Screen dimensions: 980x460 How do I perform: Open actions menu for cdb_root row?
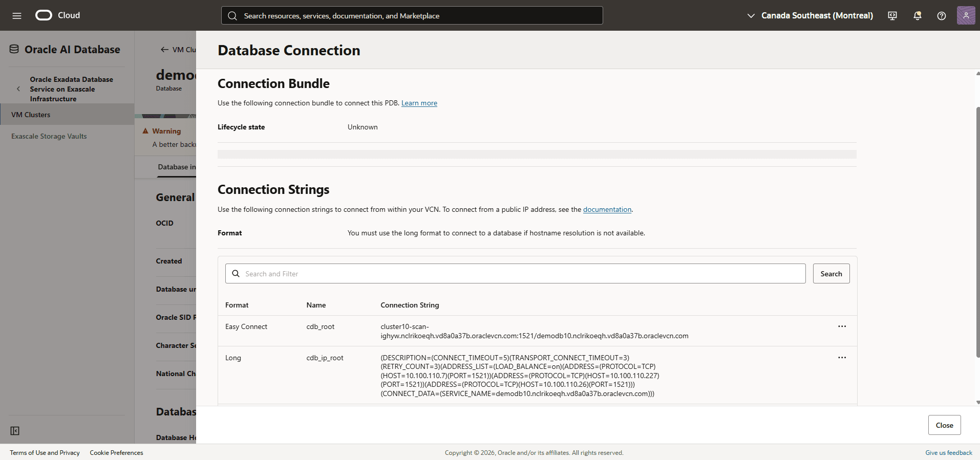pos(842,326)
